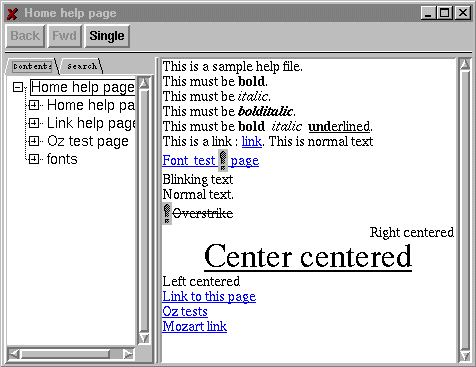Click the help page scroll up arrow
This screenshot has width=476, height=367.
[x=465, y=64]
